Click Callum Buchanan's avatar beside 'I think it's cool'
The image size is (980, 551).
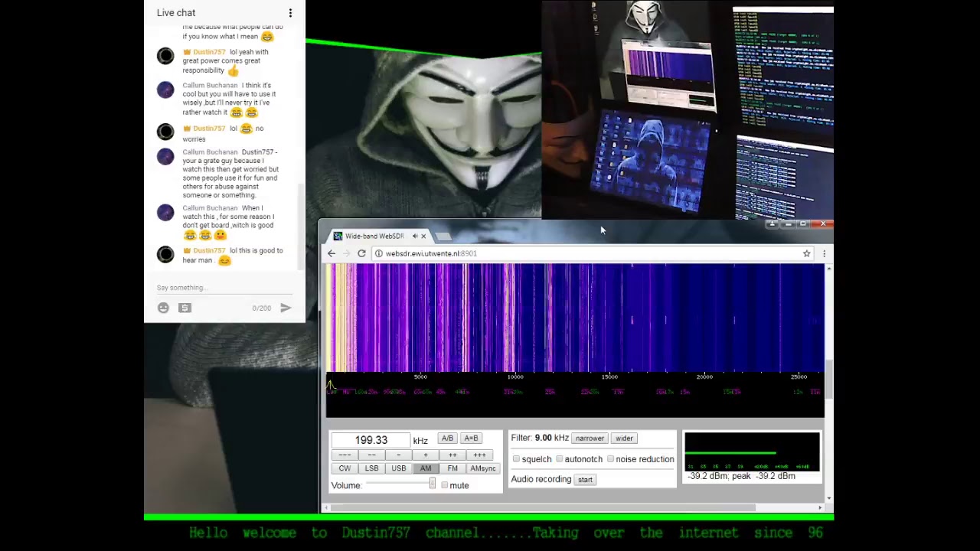click(x=165, y=90)
